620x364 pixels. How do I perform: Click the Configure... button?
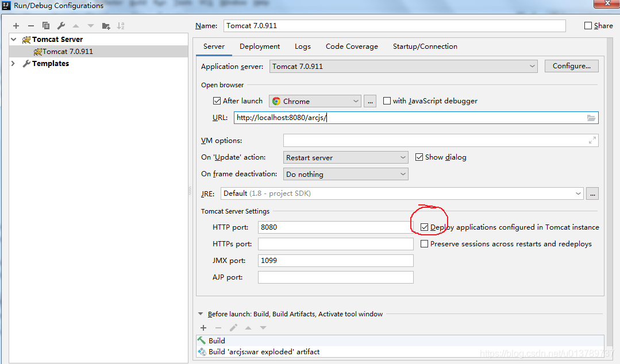click(571, 66)
